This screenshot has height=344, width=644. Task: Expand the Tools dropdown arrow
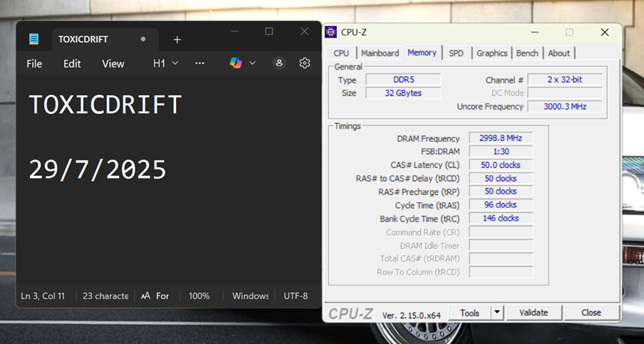(x=497, y=313)
